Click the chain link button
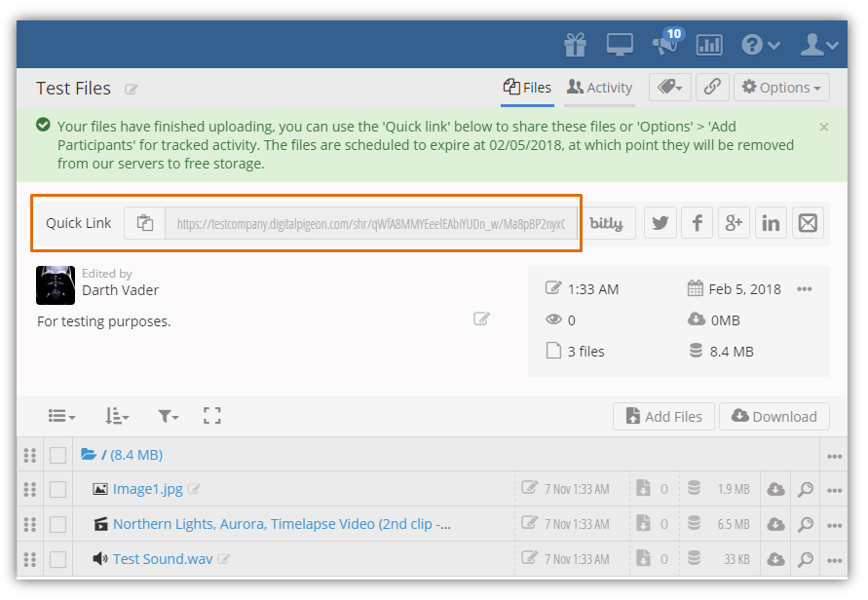This screenshot has height=600, width=868. pos(712,88)
